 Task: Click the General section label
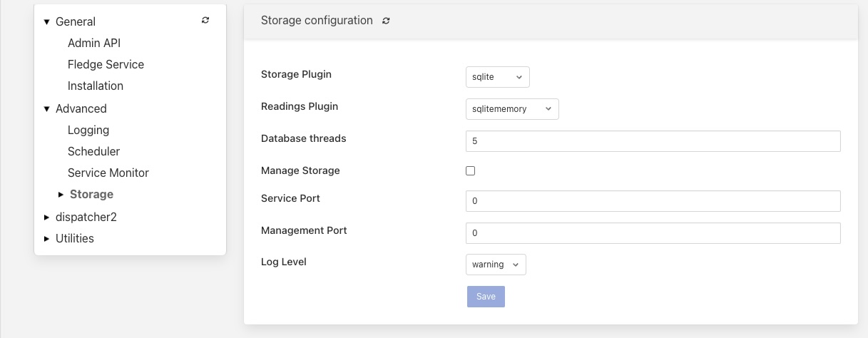(x=76, y=21)
